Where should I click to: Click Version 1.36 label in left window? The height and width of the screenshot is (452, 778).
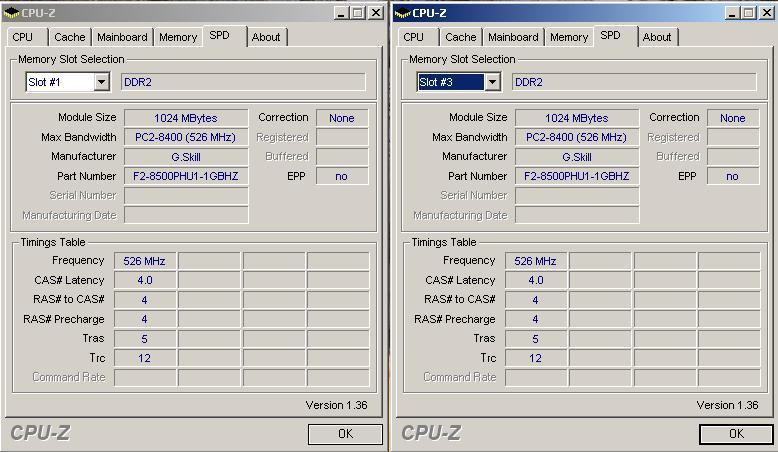tap(336, 405)
